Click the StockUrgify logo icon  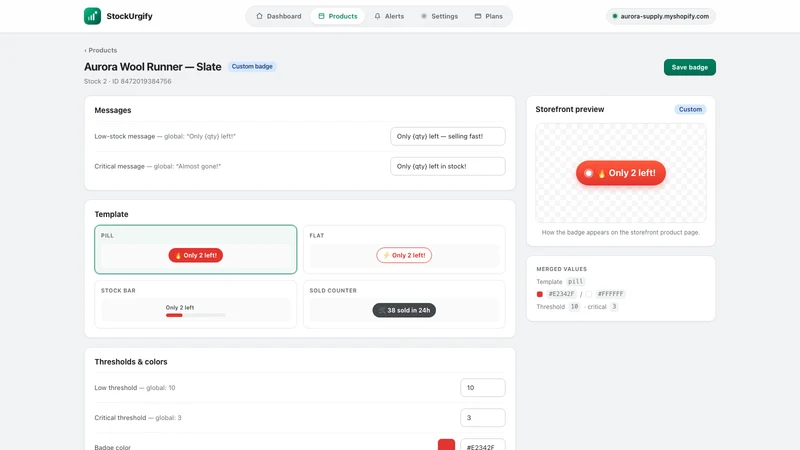coord(92,16)
